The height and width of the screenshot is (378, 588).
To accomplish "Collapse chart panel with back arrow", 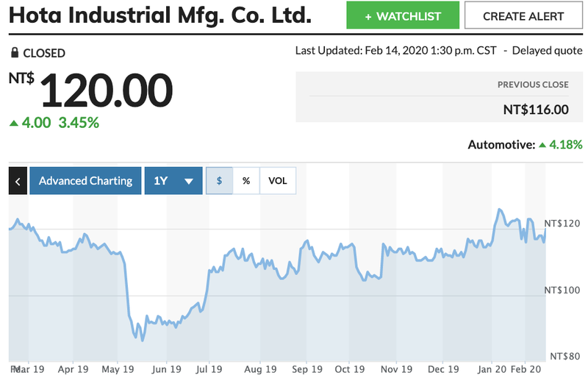I will (18, 181).
